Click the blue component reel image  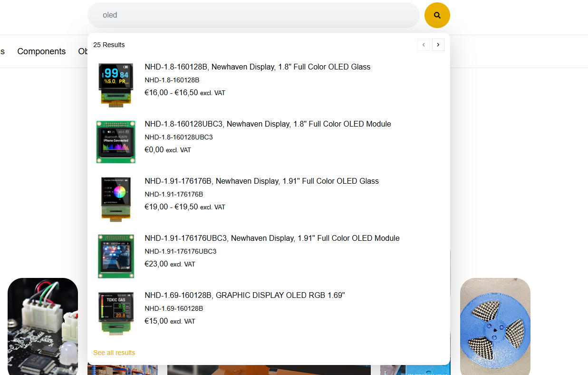click(495, 326)
